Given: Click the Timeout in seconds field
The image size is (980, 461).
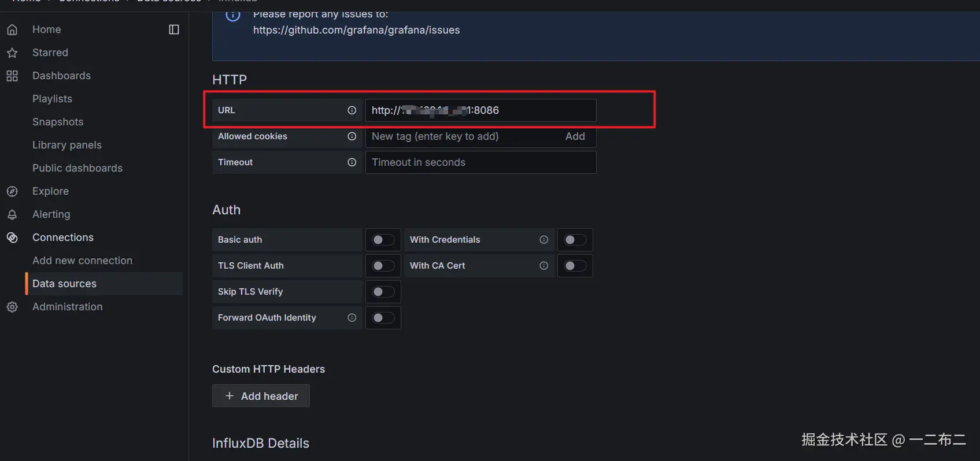Looking at the screenshot, I should click(x=480, y=162).
